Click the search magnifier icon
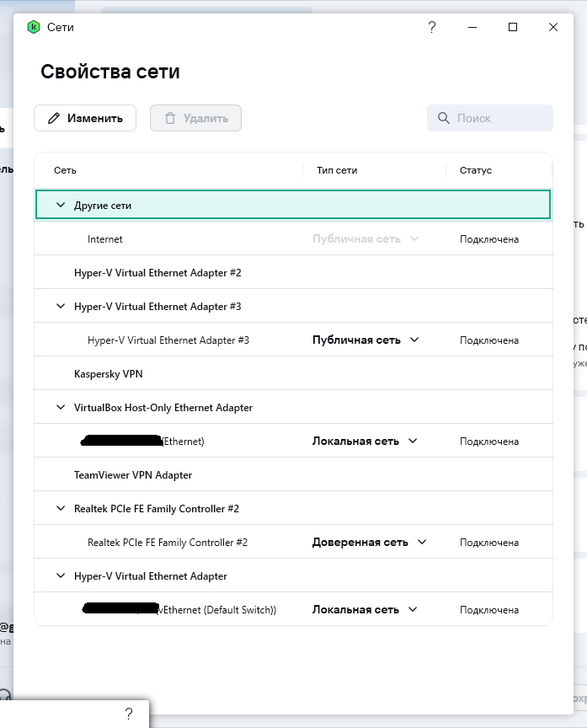 444,118
